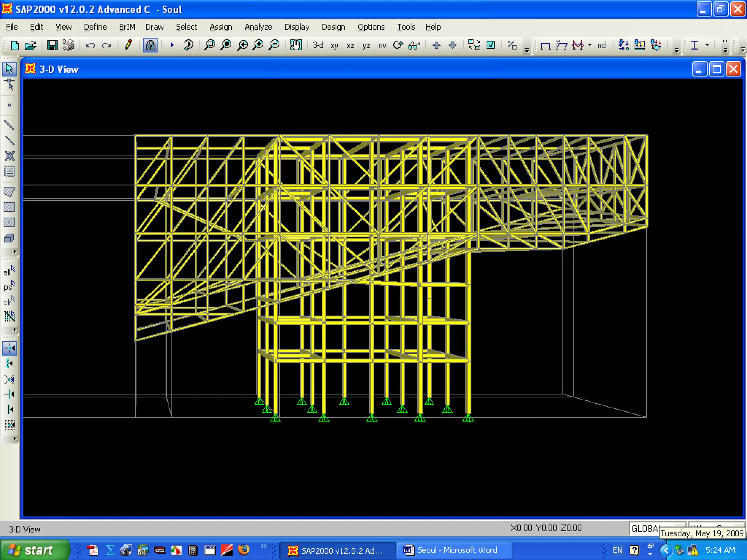Click a green support at the column base
Image resolution: width=747 pixels, height=560 pixels.
(372, 418)
